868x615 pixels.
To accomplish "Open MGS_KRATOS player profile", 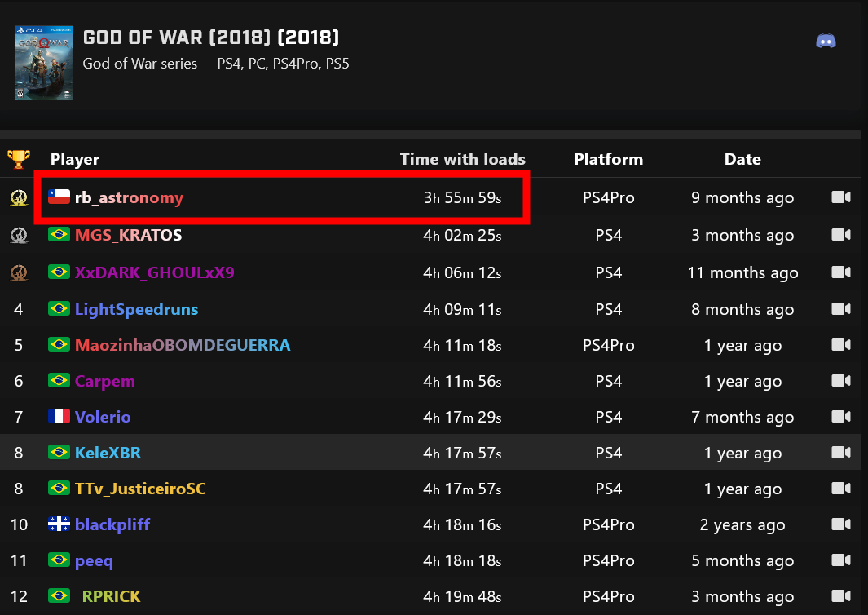I will click(x=129, y=235).
